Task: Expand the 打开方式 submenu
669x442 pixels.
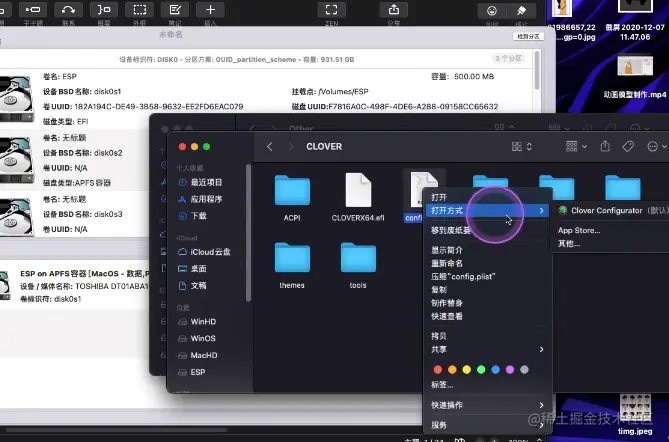Action: coord(487,210)
